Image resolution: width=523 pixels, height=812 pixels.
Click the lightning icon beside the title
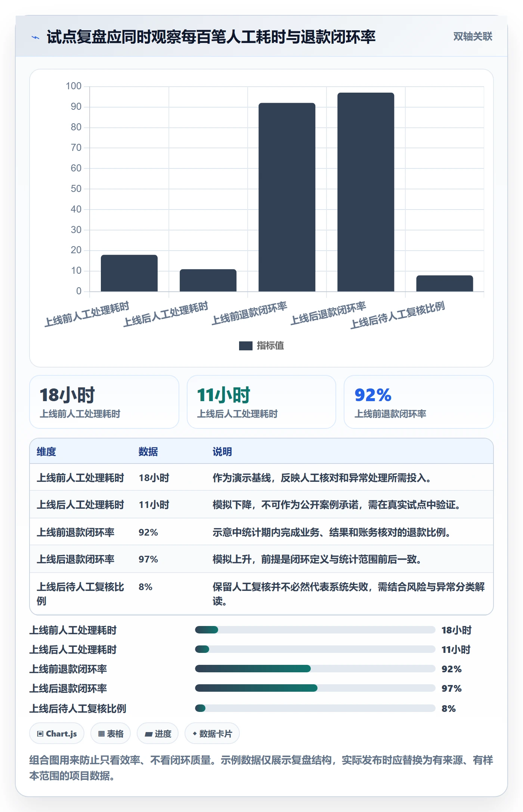pos(35,37)
